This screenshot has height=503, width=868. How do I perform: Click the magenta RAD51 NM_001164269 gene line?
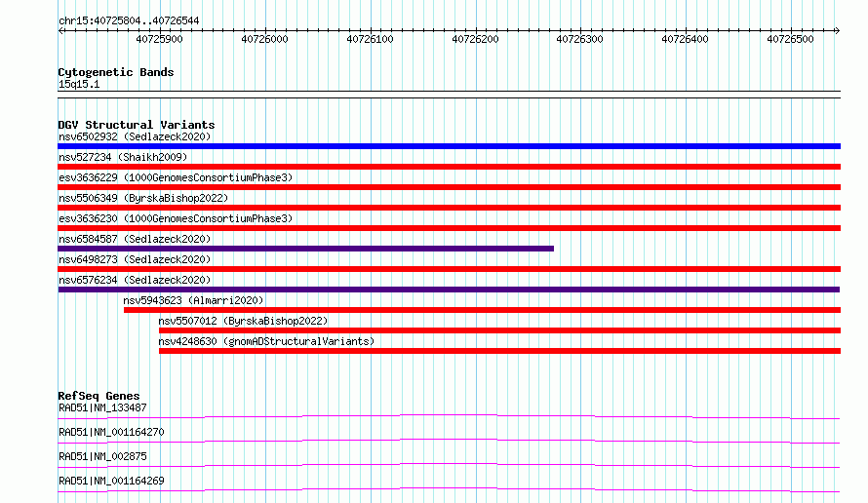[x=449, y=489]
